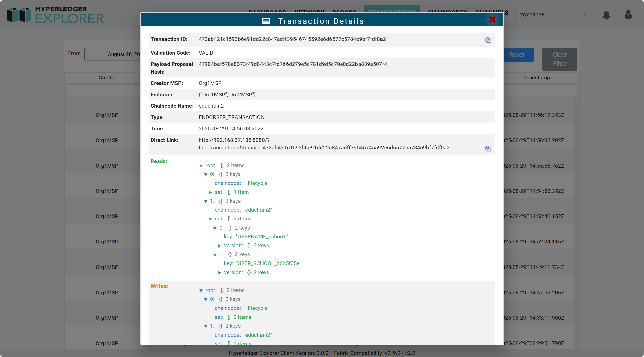644x357 pixels.
Task: Click the Hyperledger Explorer logo
Action: (55, 15)
